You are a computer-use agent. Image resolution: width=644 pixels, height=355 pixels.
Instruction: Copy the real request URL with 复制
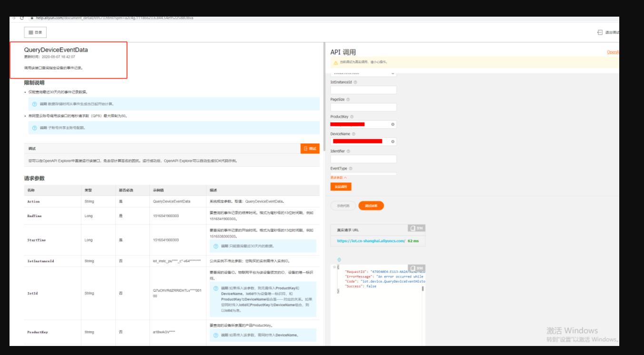417,229
